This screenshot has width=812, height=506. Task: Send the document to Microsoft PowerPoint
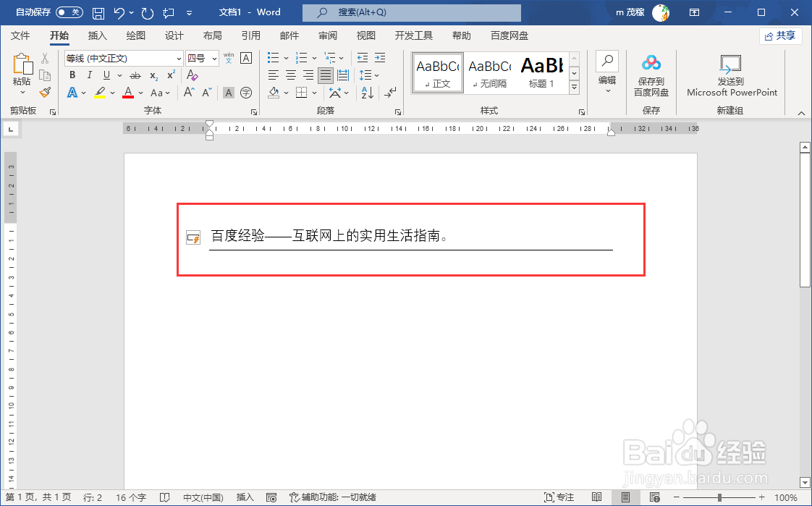pos(732,75)
